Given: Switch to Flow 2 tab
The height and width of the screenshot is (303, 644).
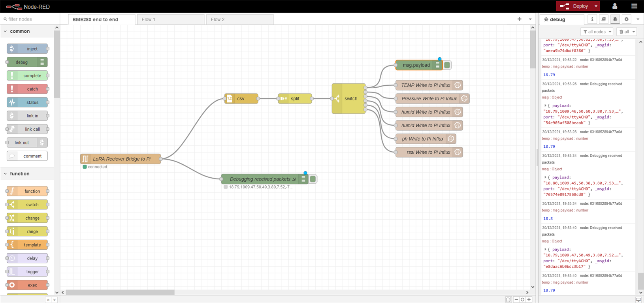Looking at the screenshot, I should [x=240, y=19].
